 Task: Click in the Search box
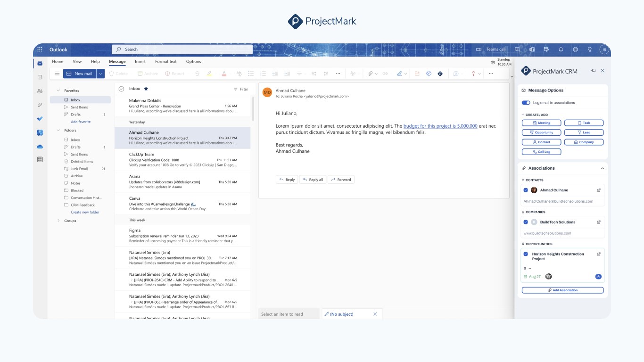click(182, 49)
